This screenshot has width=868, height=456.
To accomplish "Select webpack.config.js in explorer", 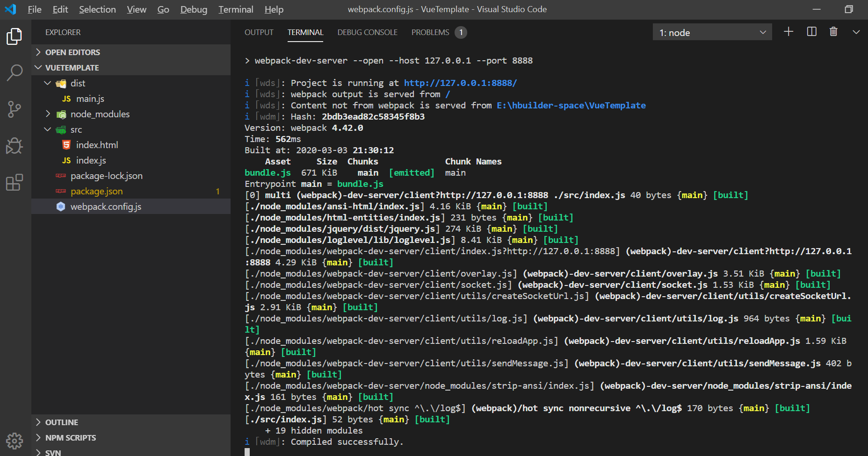I will point(131,207).
